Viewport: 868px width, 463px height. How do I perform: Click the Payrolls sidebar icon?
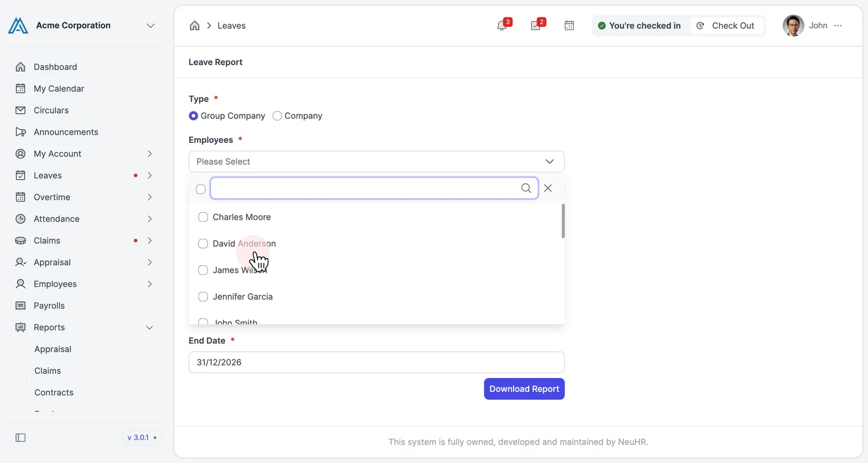coord(20,306)
